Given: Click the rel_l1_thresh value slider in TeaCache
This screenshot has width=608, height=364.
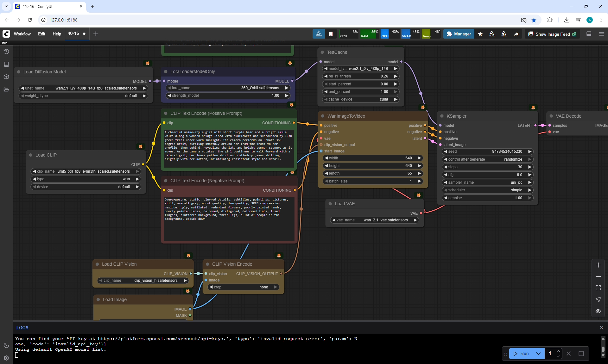Looking at the screenshot, I should 360,76.
